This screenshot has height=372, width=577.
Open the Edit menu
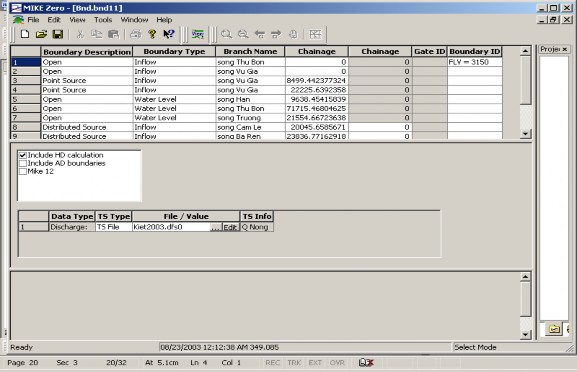point(54,20)
